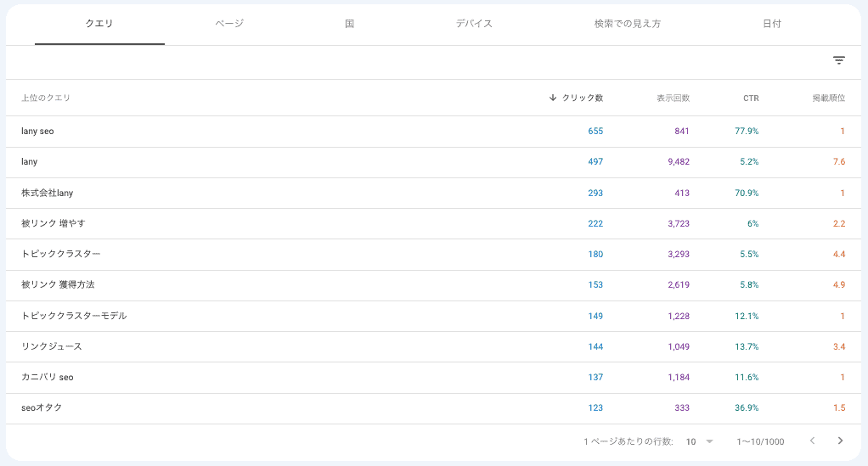The width and height of the screenshot is (868, 466).
Task: Select the query '被リンク 獲得方法'
Action: [58, 284]
